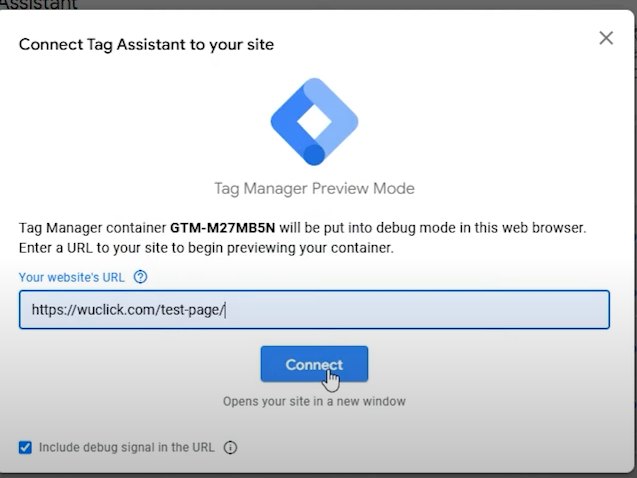The height and width of the screenshot is (478, 637).
Task: Click the 'Include debug signal in the URL' label
Action: coord(126,447)
